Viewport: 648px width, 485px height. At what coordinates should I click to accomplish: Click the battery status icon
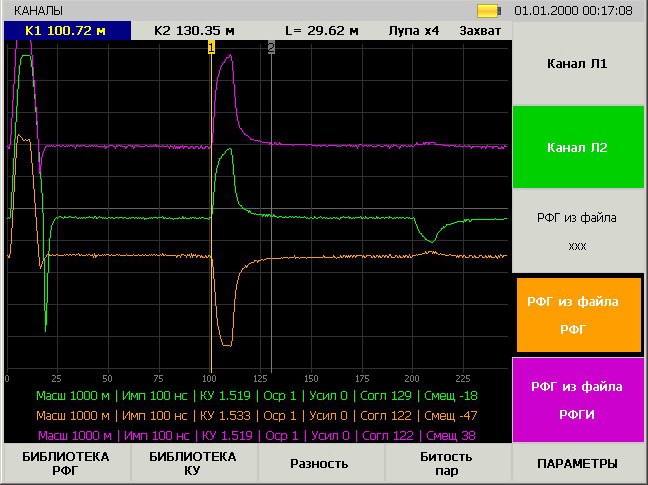(489, 11)
